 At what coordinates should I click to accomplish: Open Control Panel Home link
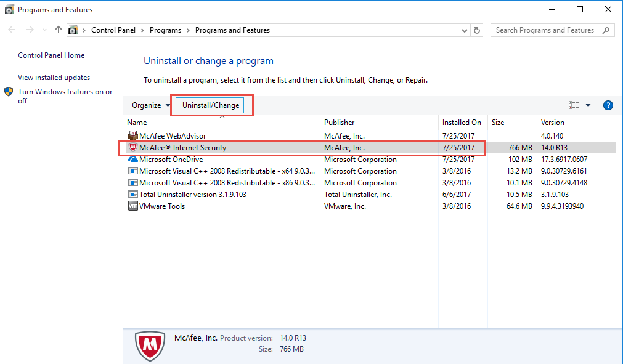coord(51,55)
